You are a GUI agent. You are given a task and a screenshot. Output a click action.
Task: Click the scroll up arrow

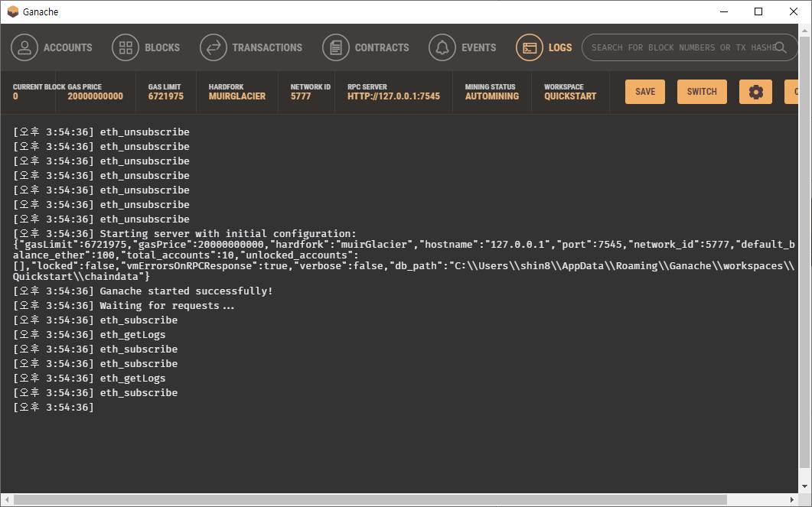tap(804, 31)
